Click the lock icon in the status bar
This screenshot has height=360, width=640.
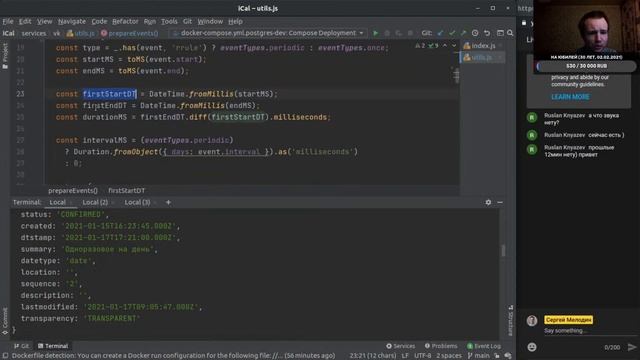[497, 356]
